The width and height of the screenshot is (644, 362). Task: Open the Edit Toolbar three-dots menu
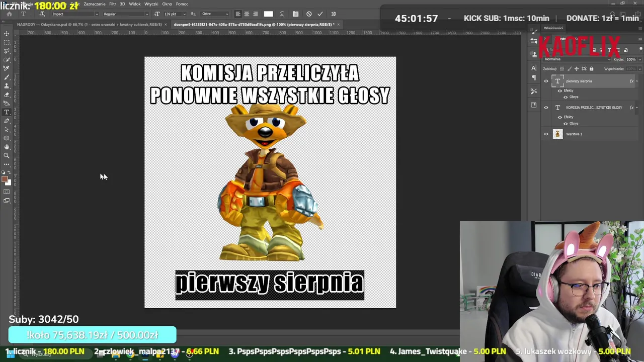[x=7, y=164]
